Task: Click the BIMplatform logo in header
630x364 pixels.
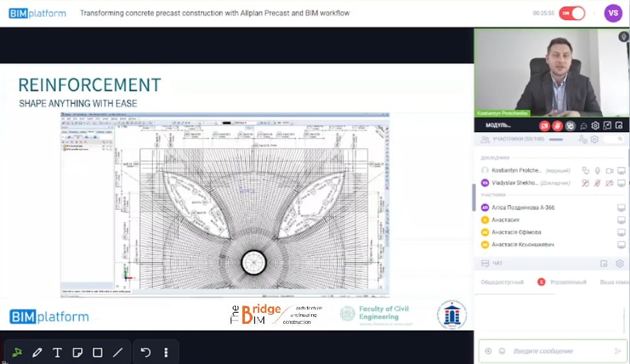Action: click(38, 13)
